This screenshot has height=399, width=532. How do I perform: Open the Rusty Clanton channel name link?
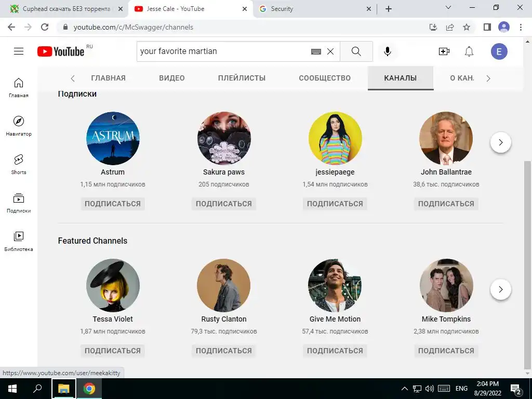224,319
